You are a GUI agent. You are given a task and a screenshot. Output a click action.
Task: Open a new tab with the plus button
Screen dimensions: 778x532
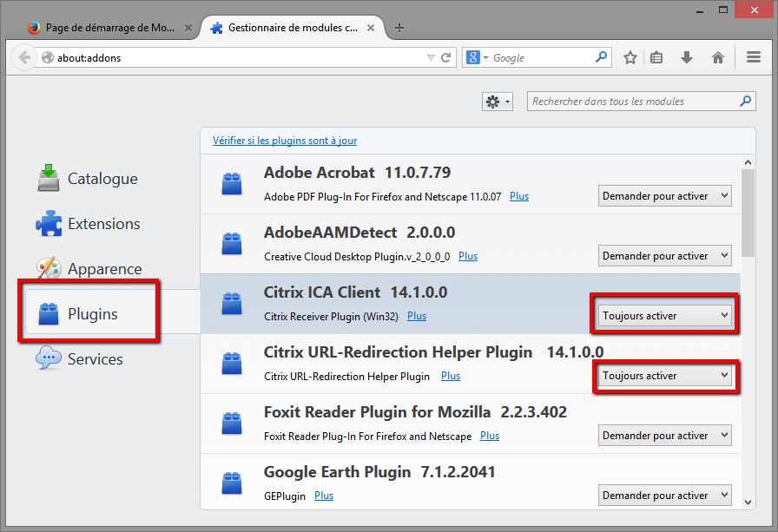tap(399, 28)
